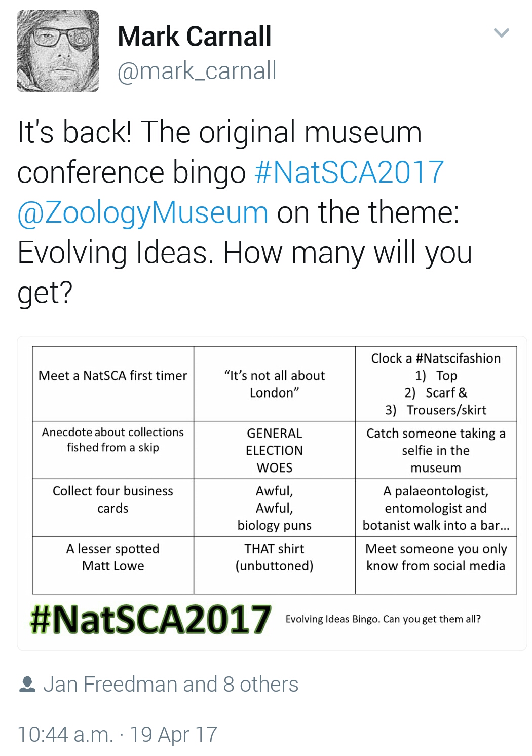Screen dimensions: 532x756
Task: Open the 10:44 a.m. timestamp
Action: tap(66, 734)
